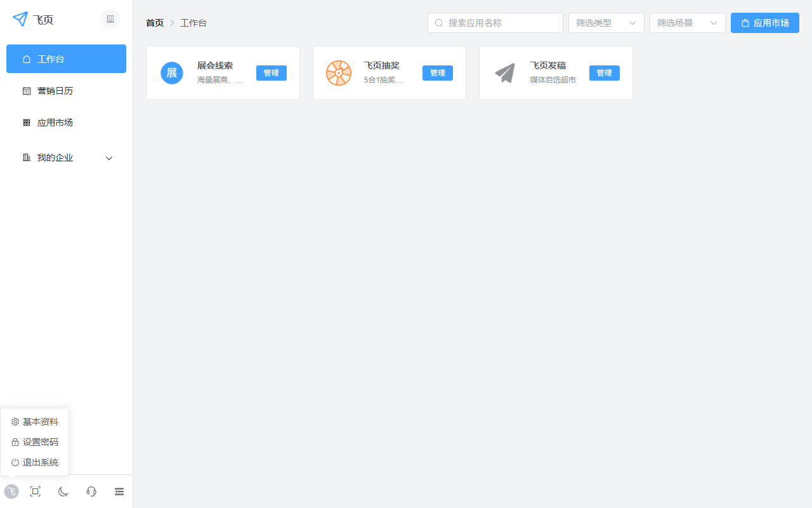Click the user avatar at bottom left
The height and width of the screenshot is (508, 812).
(11, 491)
